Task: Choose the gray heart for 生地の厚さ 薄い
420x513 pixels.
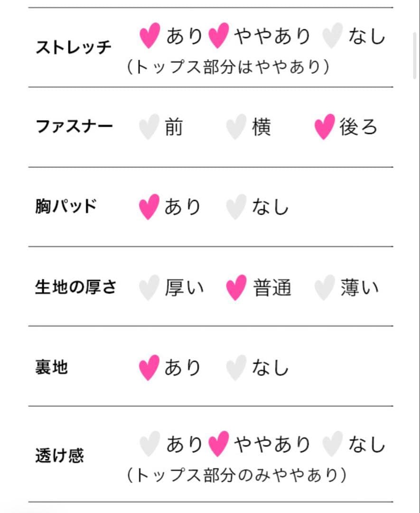Action: pyautogui.click(x=325, y=288)
